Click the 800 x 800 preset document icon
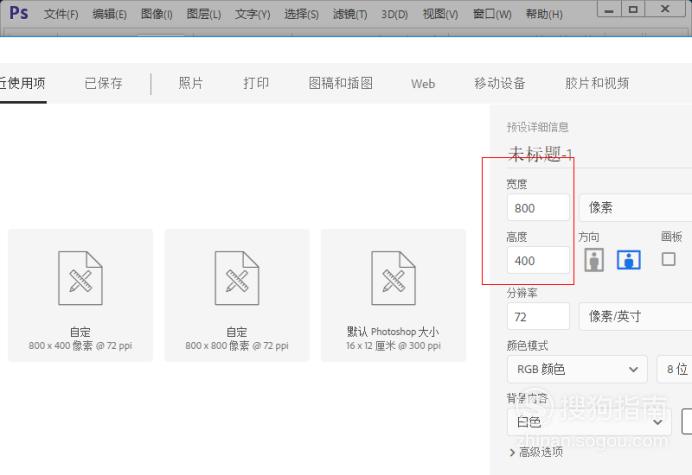Screen dimensions: 692x475 (237, 278)
